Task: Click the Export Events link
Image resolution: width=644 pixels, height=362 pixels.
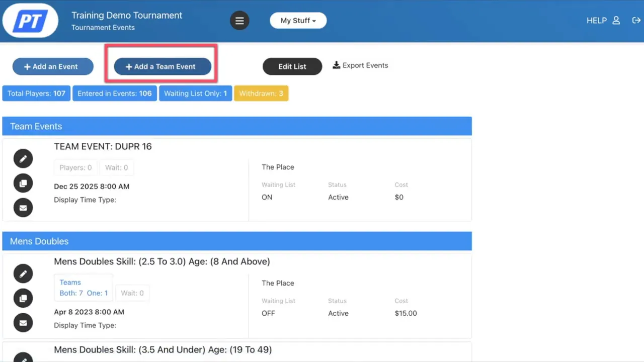Action: [x=365, y=65]
